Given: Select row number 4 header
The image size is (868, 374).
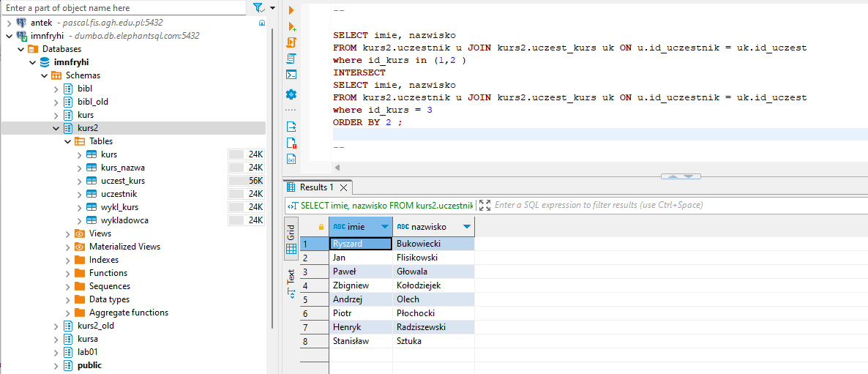Looking at the screenshot, I should 315,285.
